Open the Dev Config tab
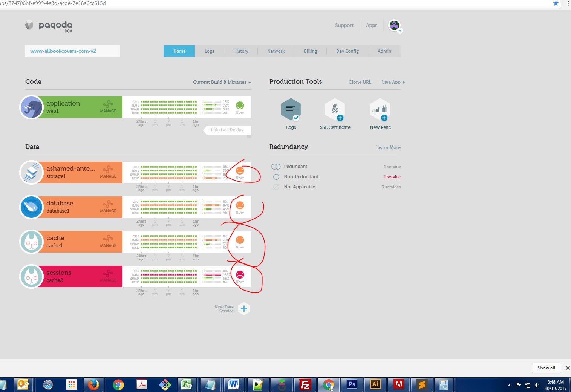Image resolution: width=571 pixels, height=392 pixels. tap(347, 51)
